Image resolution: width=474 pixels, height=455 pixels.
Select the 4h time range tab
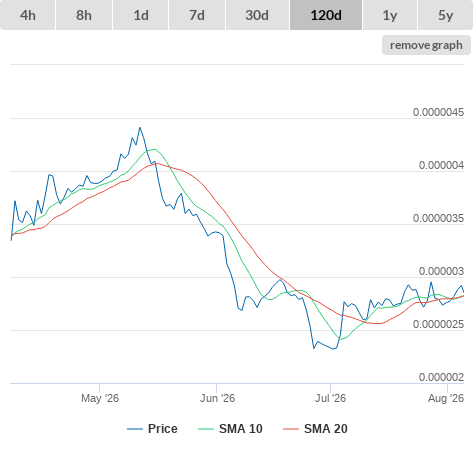[28, 15]
